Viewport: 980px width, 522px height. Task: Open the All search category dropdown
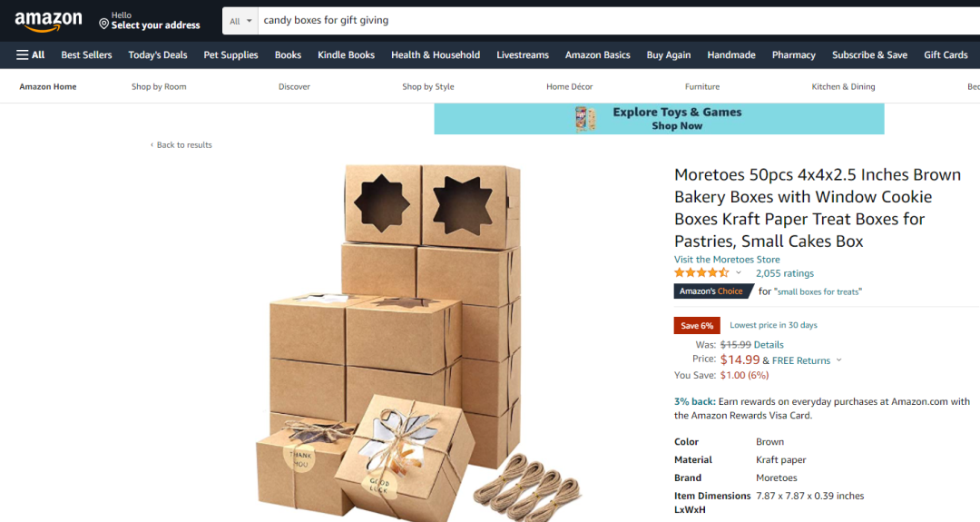(240, 21)
